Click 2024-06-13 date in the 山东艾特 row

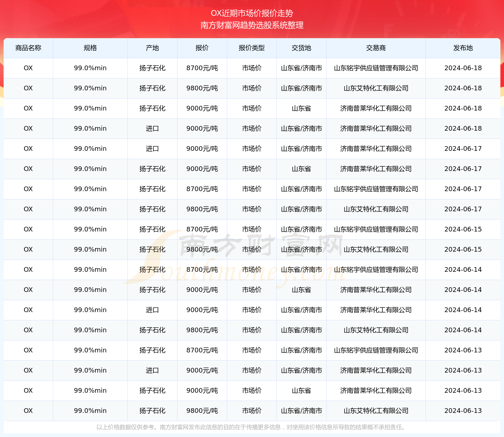(x=463, y=411)
